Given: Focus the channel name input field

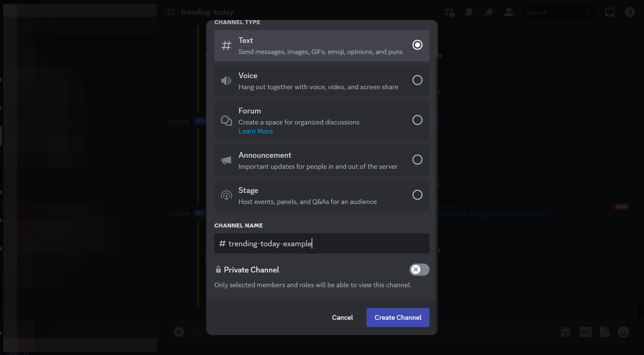Looking at the screenshot, I should coord(322,244).
